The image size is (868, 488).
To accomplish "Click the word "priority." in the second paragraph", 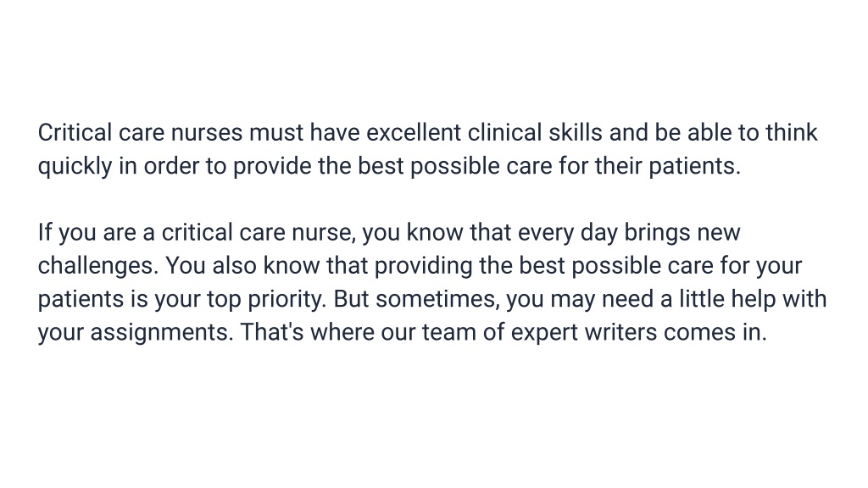I will (x=287, y=300).
